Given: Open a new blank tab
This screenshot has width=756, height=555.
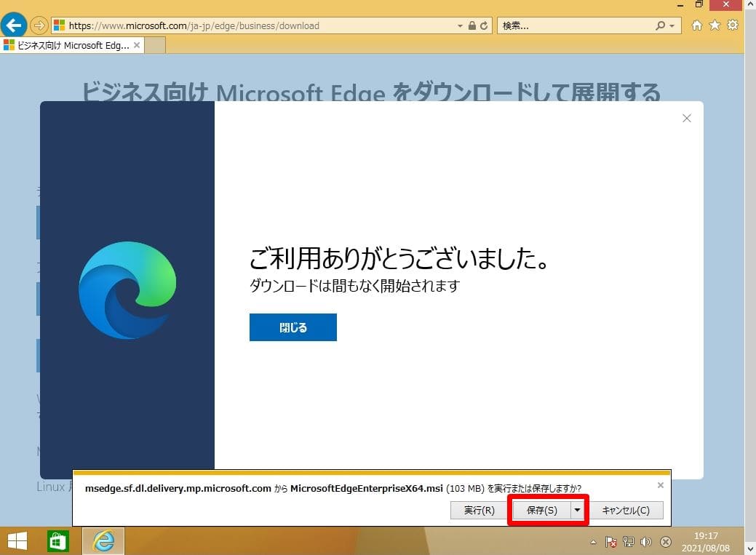Looking at the screenshot, I should coord(155,45).
